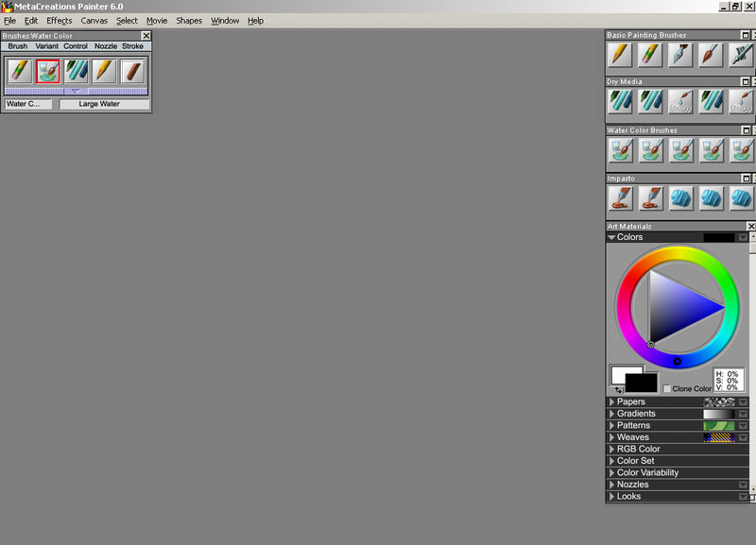756x545 pixels.
Task: Swap primary and secondary colors via arrows icon
Action: (x=618, y=390)
